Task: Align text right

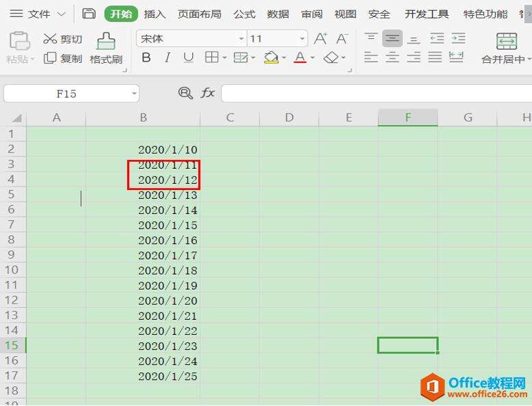Action: 414,57
